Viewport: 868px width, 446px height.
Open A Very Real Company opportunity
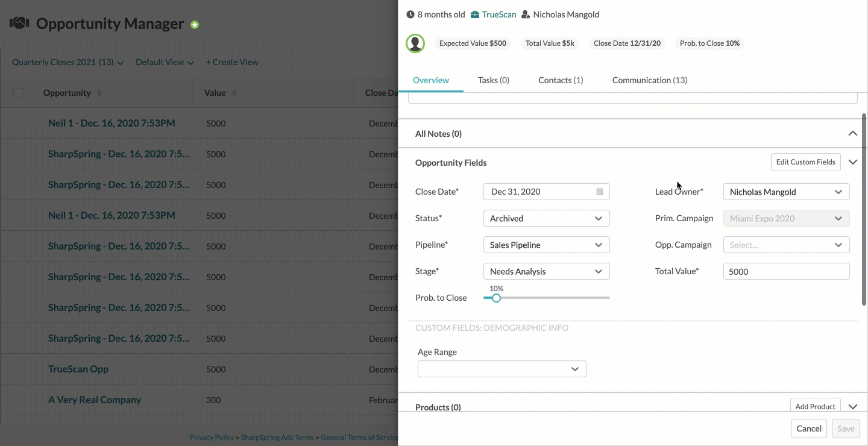95,400
